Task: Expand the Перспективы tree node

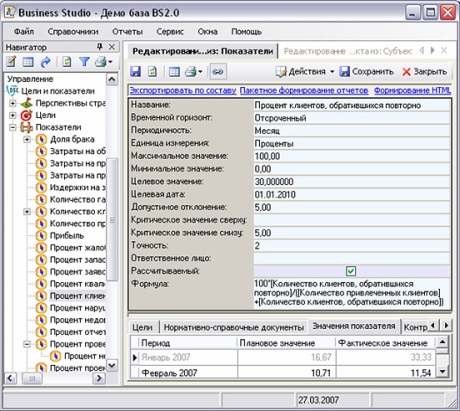Action: (x=13, y=103)
